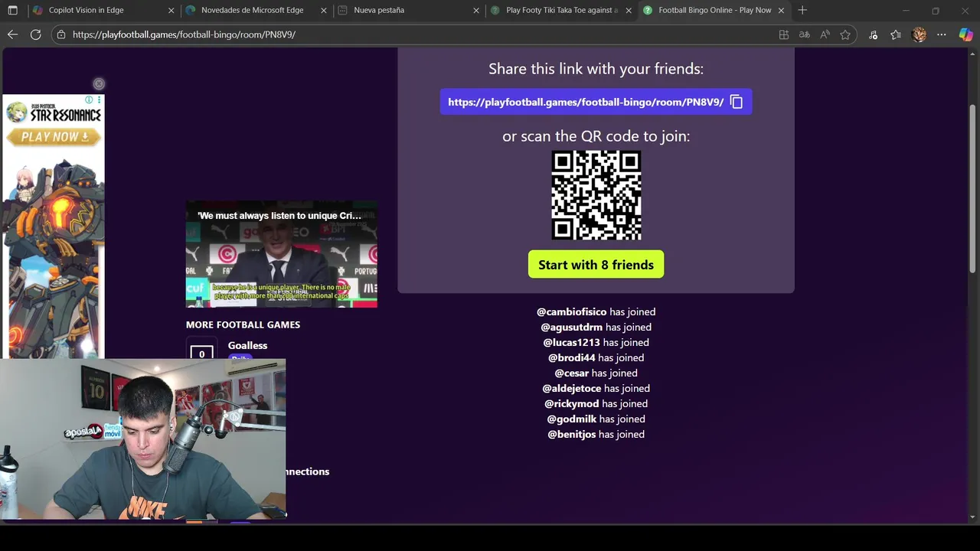The image size is (980, 551).
Task: Close the Novedades de Microsoft Edge tab
Action: 324,11
